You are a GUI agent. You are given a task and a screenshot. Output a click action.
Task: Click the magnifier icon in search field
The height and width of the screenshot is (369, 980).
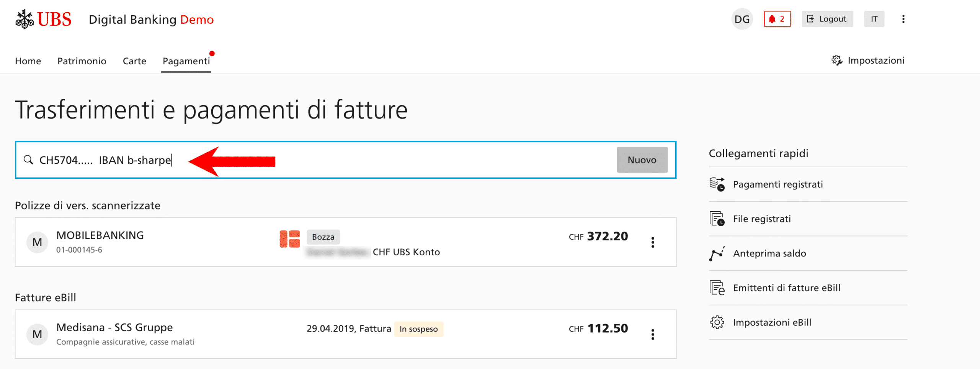tap(28, 160)
